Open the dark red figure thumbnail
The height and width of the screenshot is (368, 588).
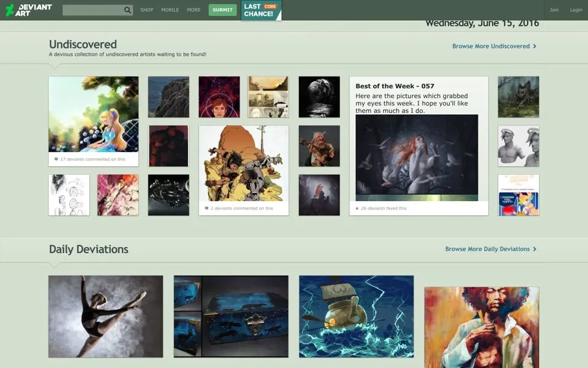(168, 146)
